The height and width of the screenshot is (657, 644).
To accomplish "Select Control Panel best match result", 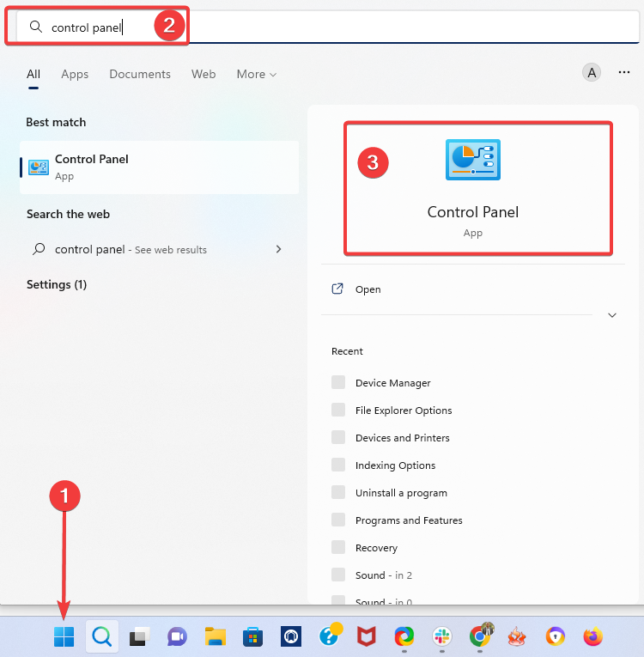I will 159,167.
